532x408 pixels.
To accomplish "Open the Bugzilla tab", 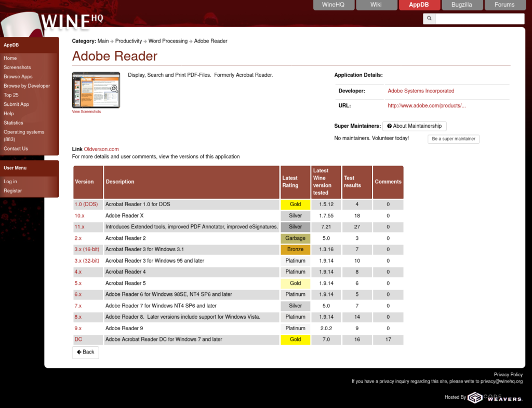I will [x=462, y=5].
